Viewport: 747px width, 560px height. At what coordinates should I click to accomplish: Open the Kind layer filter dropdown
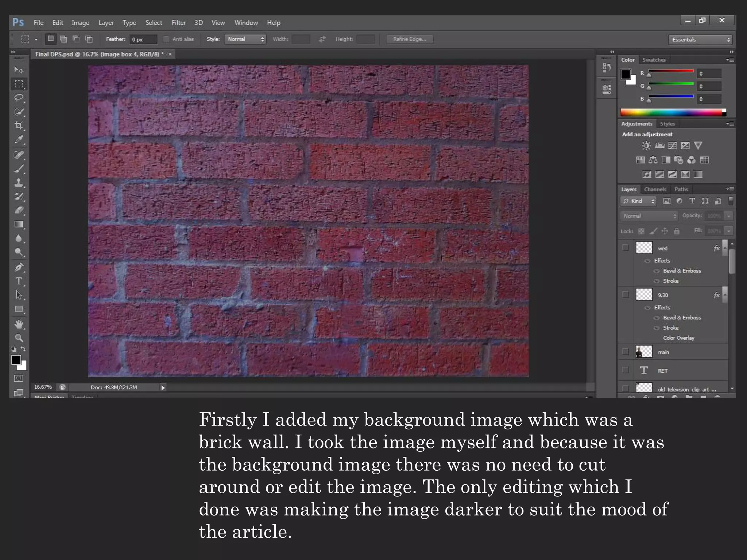(638, 201)
